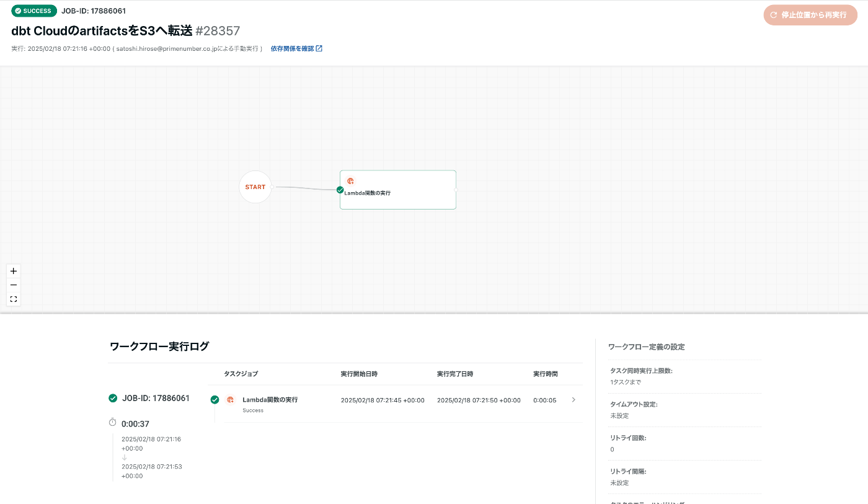Select the Lambda関数の実行 node on canvas
This screenshot has height=504, width=868.
[398, 190]
